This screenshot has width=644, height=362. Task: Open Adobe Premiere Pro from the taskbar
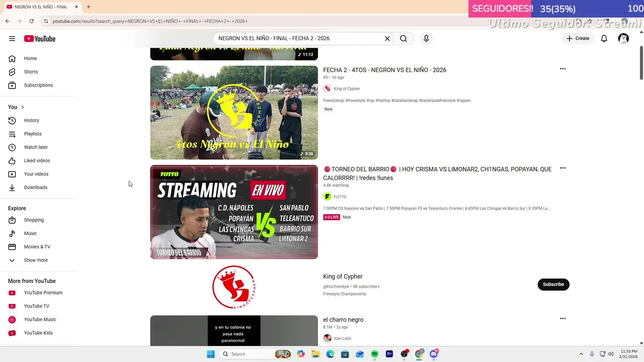(x=389, y=354)
